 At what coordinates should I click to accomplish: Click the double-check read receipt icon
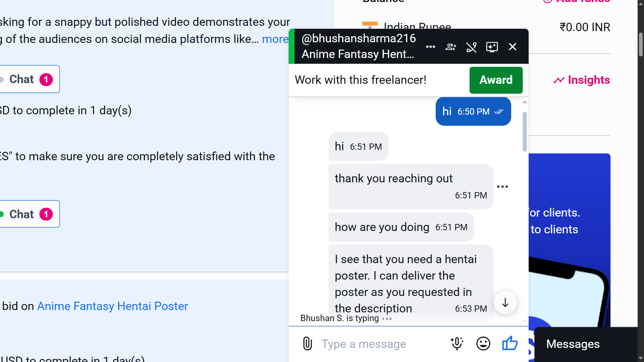[x=499, y=112]
